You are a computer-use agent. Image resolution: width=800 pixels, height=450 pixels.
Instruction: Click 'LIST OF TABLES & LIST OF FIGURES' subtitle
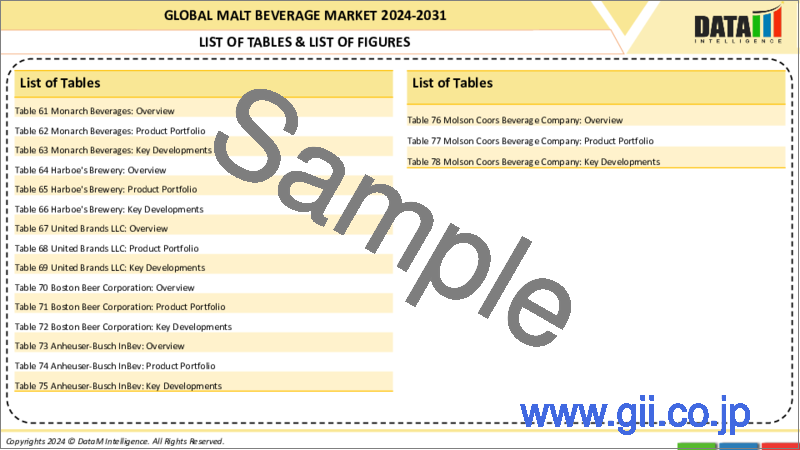tap(305, 42)
